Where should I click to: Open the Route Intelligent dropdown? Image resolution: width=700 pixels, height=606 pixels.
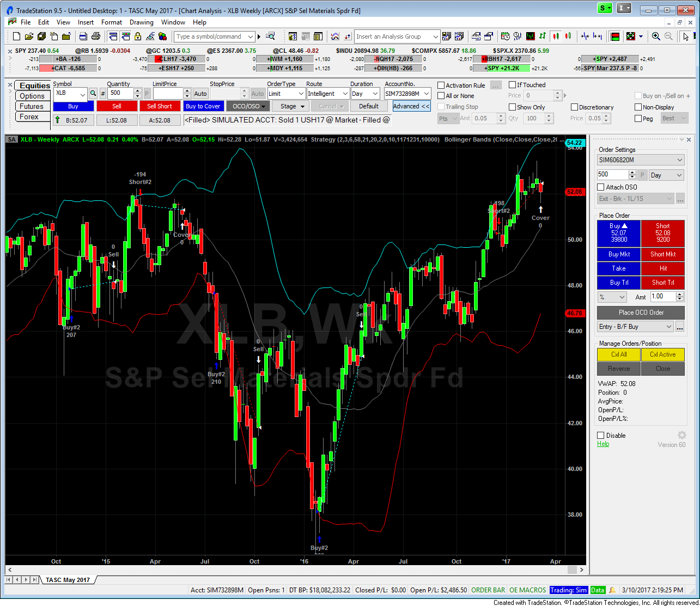coord(344,94)
